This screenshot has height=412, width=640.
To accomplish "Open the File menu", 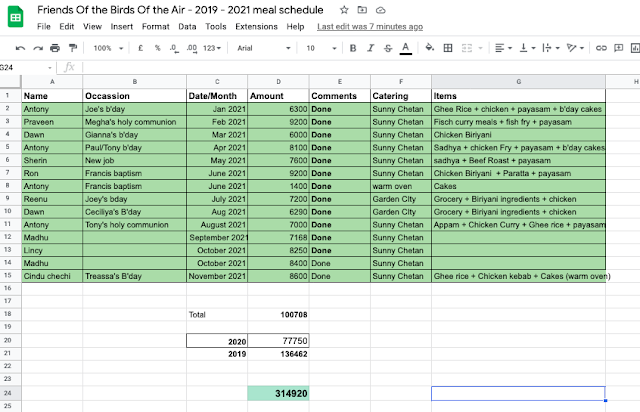I will tap(44, 27).
